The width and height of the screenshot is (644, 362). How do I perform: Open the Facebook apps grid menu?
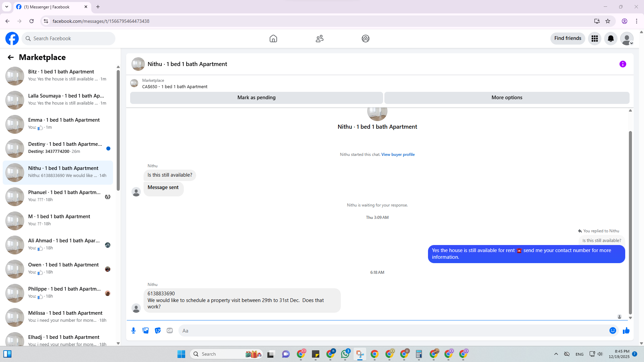pyautogui.click(x=594, y=39)
